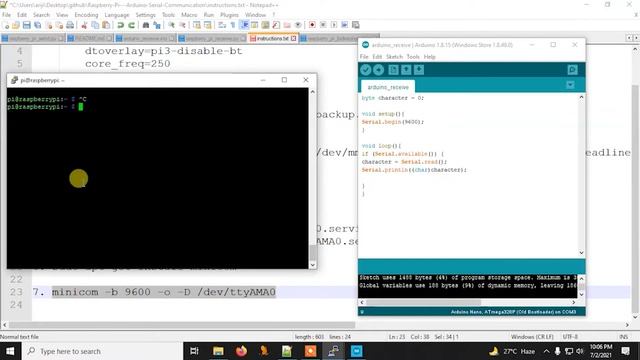Open Notepad++ Language menu
This screenshot has width=640, height=360.
pos(117,15)
